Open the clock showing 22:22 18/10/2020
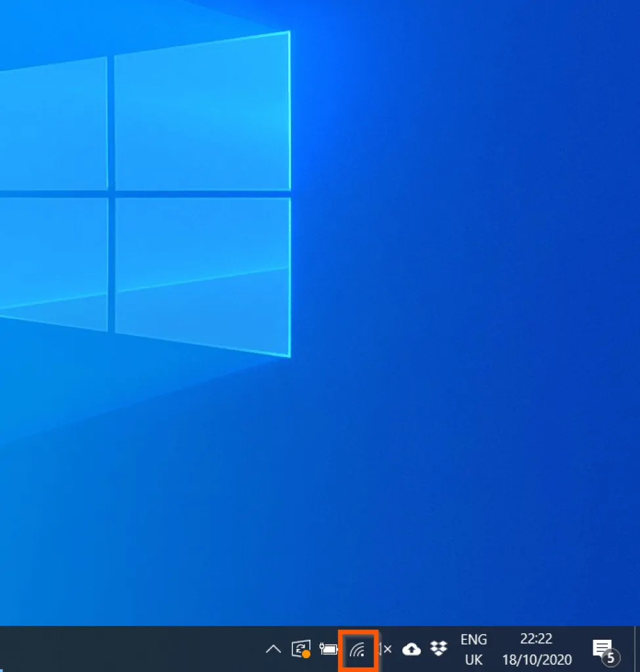Viewport: 640px width, 672px height. 537,649
